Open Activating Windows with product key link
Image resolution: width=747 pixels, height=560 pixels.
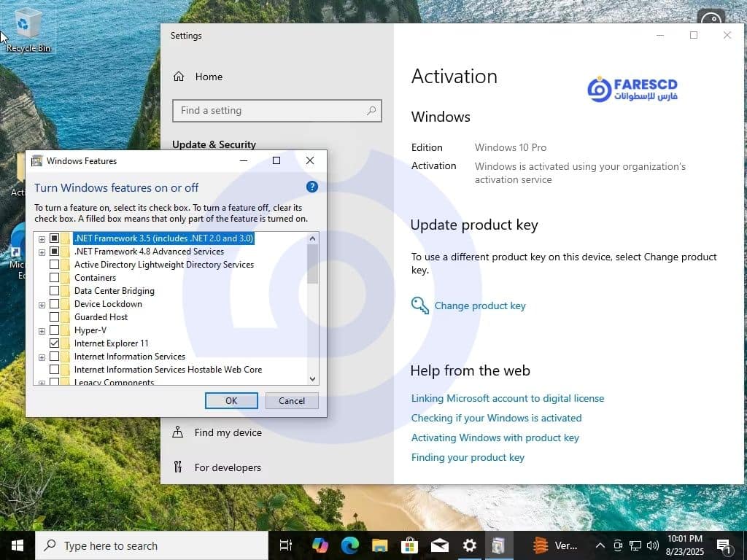click(x=495, y=437)
